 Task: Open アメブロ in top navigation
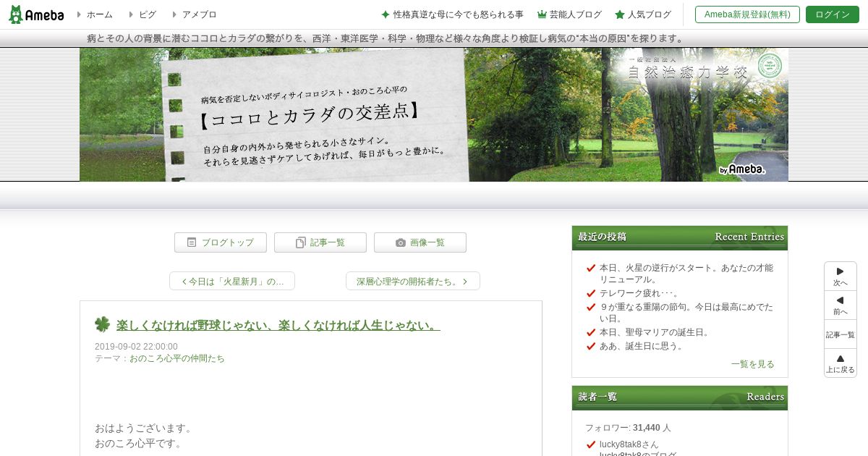pos(199,14)
